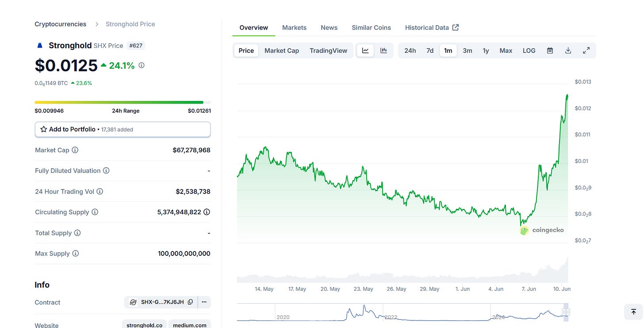Switch chart to Market Cap
Screen dimensions: 644x328
[282, 50]
